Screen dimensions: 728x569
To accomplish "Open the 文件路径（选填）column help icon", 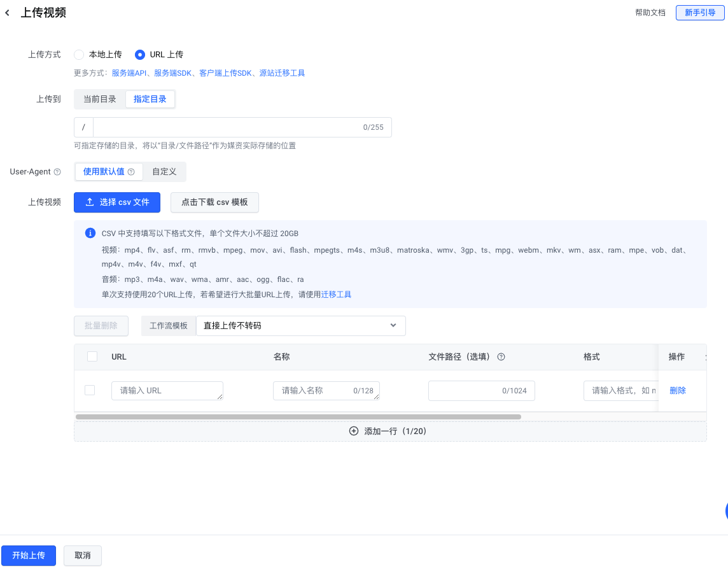I will tap(501, 357).
